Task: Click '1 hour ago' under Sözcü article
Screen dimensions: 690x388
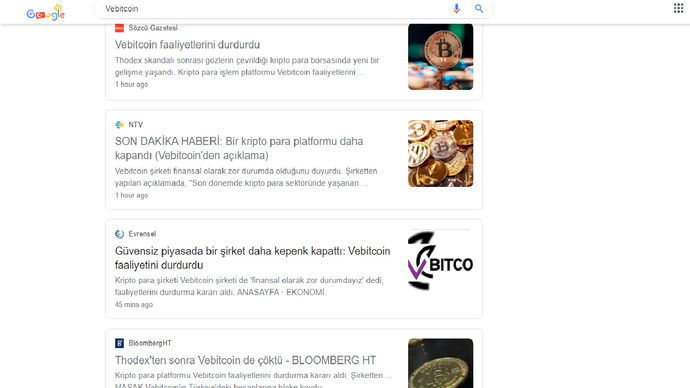Action: (132, 84)
